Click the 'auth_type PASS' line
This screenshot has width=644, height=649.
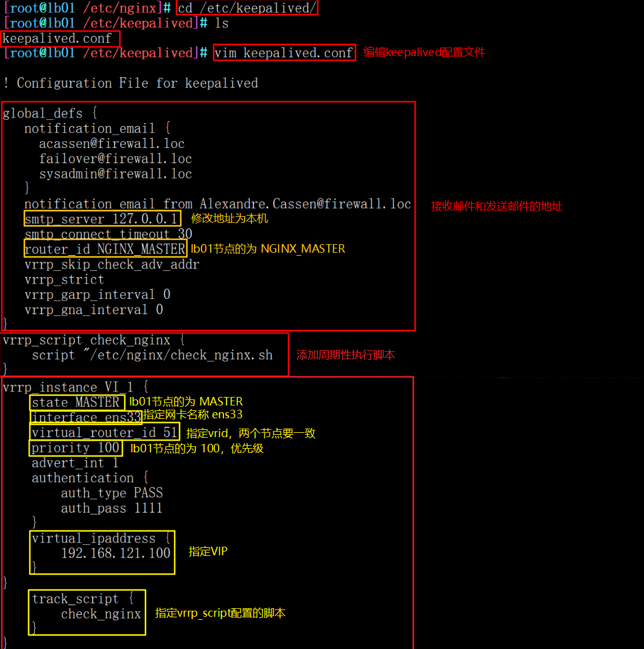[112, 493]
